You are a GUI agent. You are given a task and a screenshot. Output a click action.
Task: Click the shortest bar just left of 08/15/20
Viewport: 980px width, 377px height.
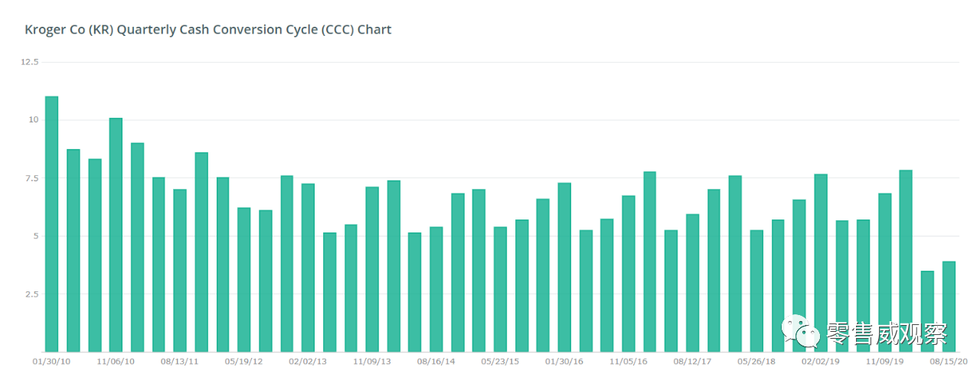pyautogui.click(x=927, y=311)
